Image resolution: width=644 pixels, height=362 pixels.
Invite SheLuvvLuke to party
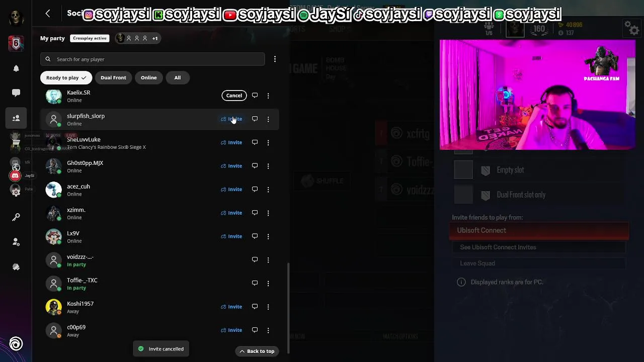tap(231, 142)
